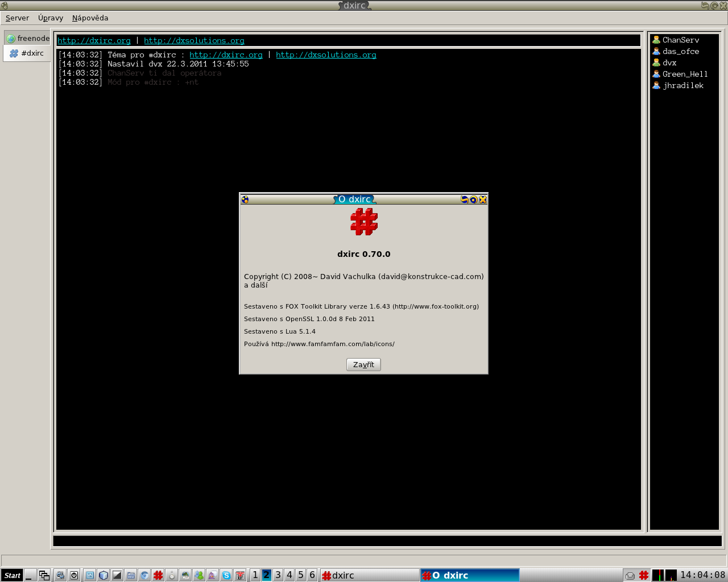Click das_ofce user icon in nick list
Screen dimensions: 728x582
[x=656, y=51]
